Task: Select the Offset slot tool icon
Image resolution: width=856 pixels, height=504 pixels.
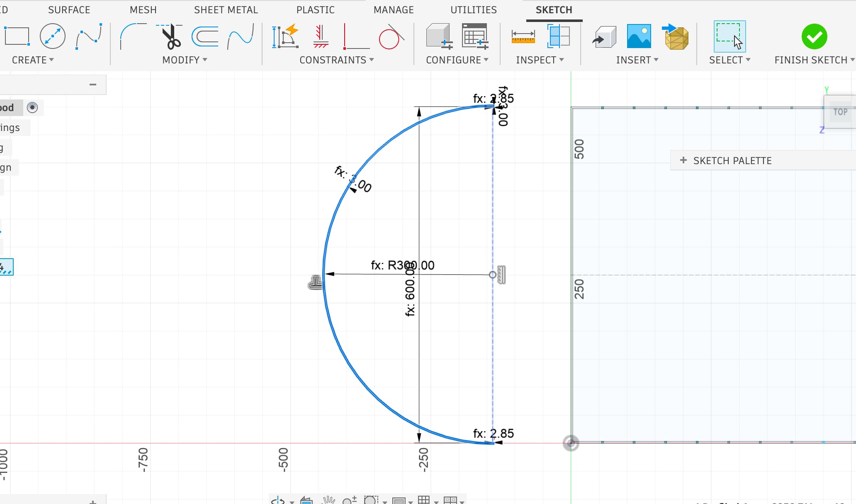Action: click(205, 37)
